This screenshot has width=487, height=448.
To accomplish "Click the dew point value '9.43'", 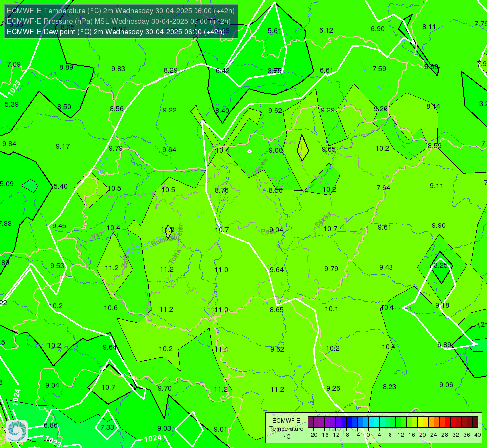I will click(x=386, y=268).
